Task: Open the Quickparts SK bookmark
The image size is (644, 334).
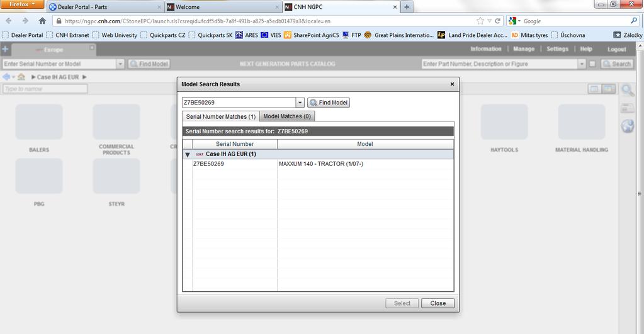Action: pyautogui.click(x=211, y=35)
